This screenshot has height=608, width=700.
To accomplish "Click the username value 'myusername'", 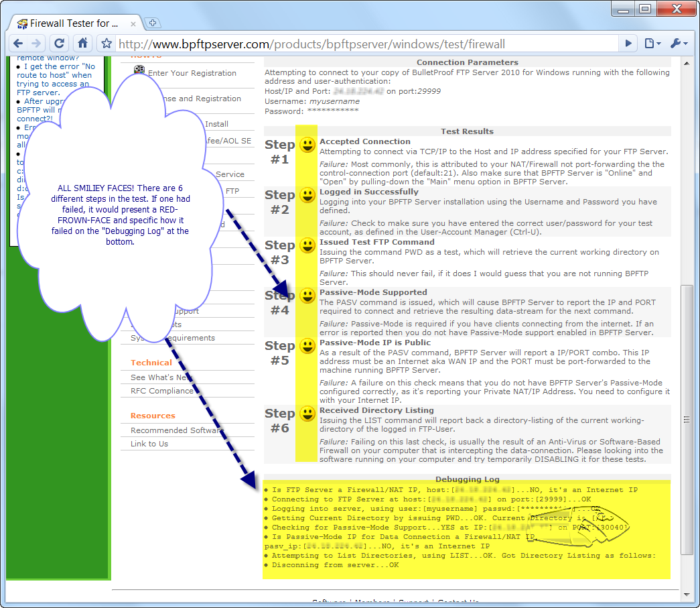I will 334,101.
